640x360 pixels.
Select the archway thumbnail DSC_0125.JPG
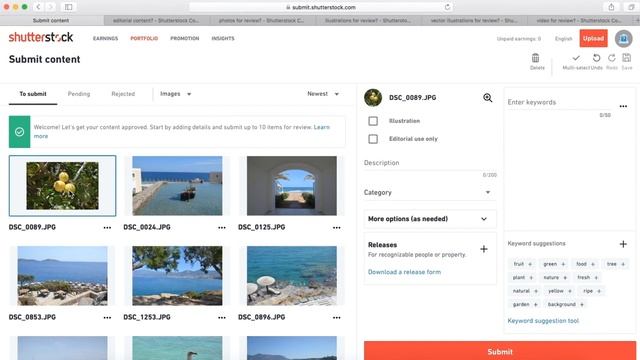[x=292, y=186]
